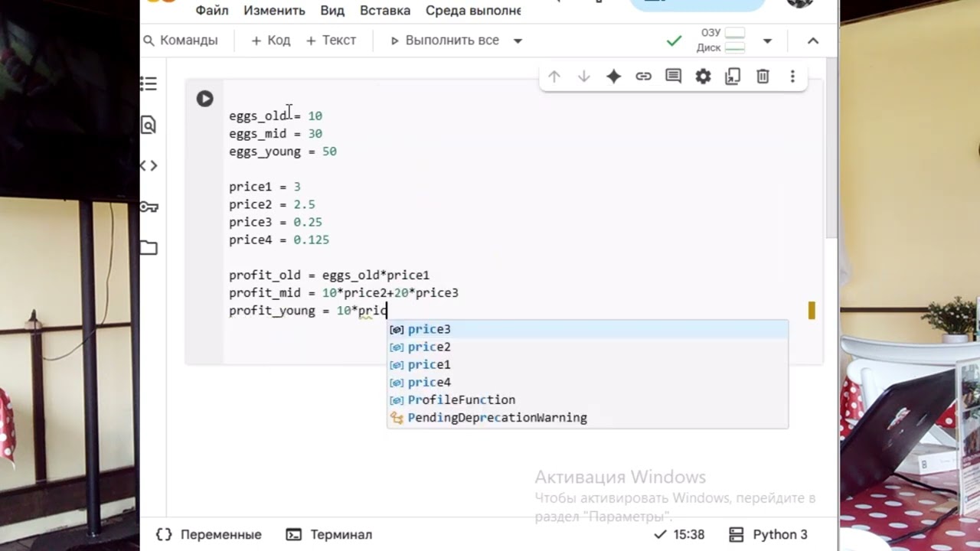The image size is (980, 551).
Task: Open the find and replace panel
Action: pos(149,125)
